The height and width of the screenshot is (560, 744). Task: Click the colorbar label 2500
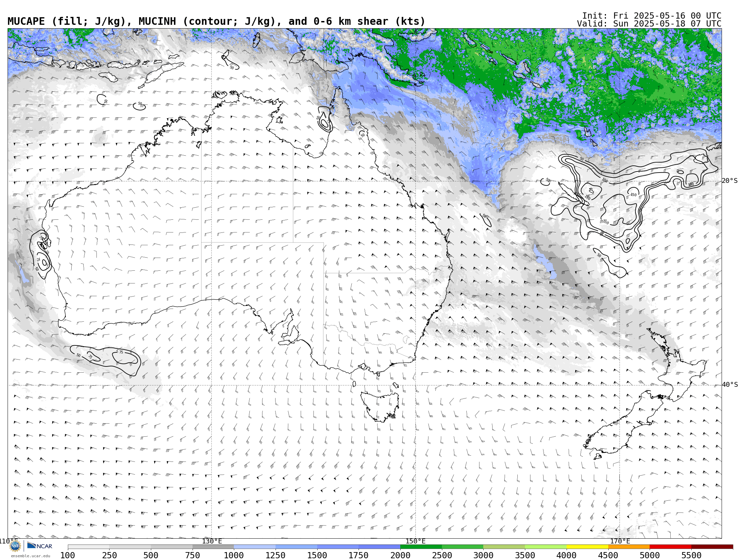(x=442, y=555)
